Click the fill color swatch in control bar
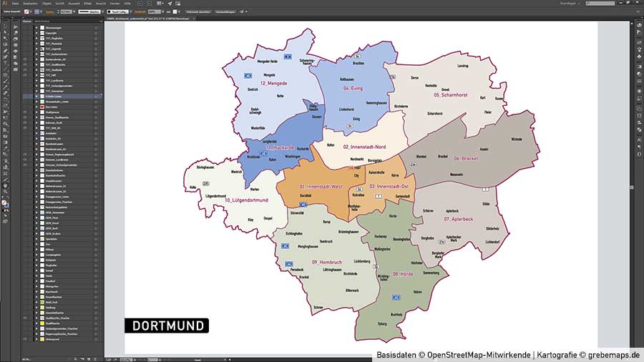The width and height of the screenshot is (644, 362). (26, 12)
